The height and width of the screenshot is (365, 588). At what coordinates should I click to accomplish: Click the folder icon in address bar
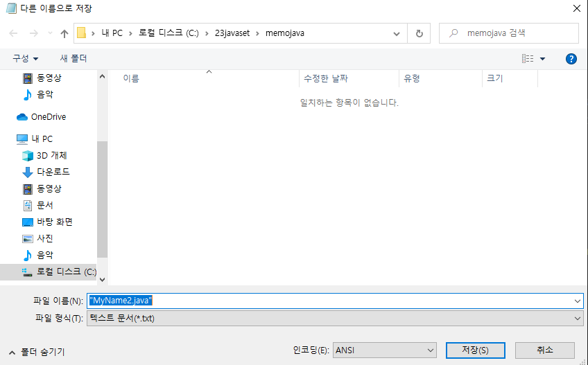coord(81,33)
